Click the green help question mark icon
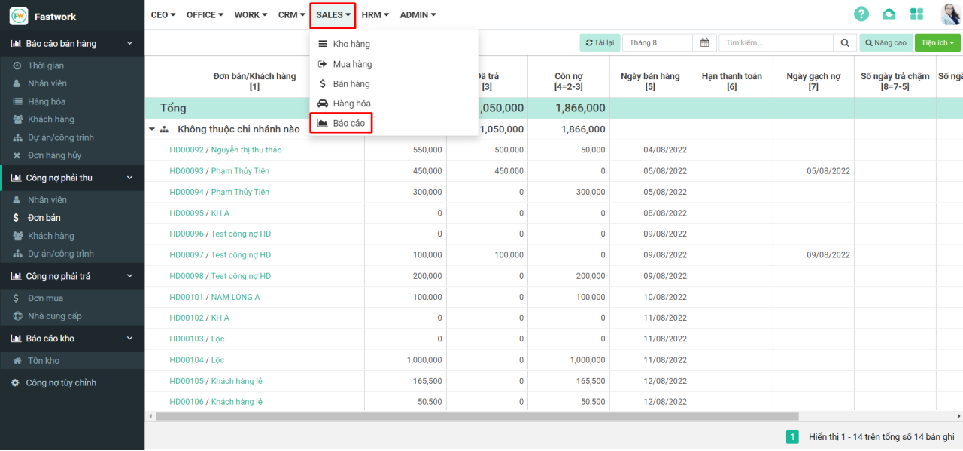 click(861, 14)
